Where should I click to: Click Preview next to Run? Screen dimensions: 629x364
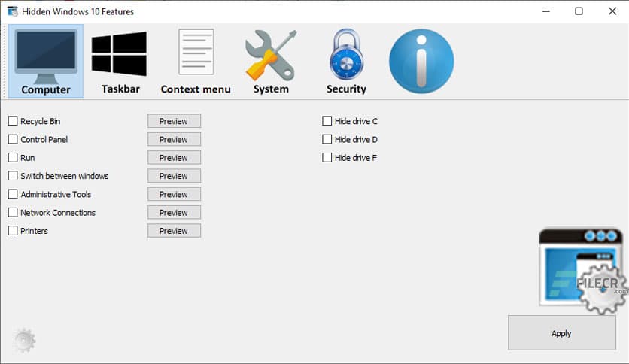coord(174,157)
